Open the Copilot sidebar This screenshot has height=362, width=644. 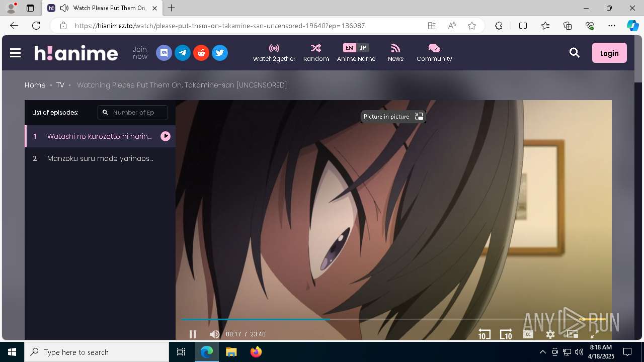coord(633,26)
